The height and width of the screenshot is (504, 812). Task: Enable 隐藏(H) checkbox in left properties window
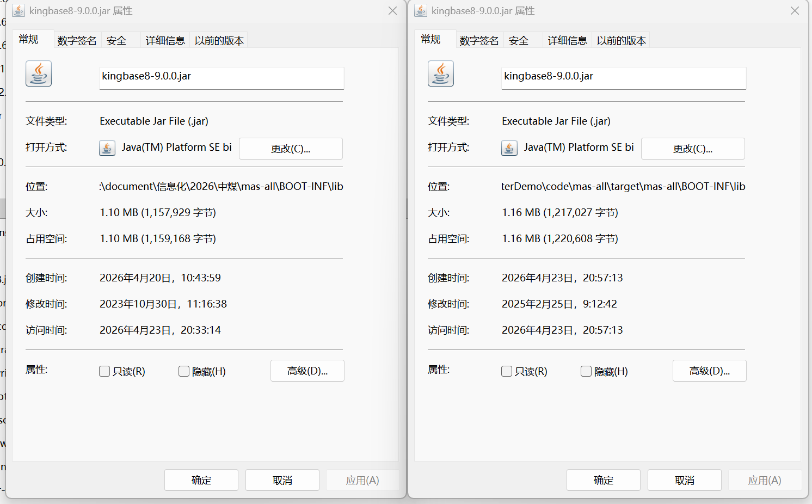click(x=184, y=371)
